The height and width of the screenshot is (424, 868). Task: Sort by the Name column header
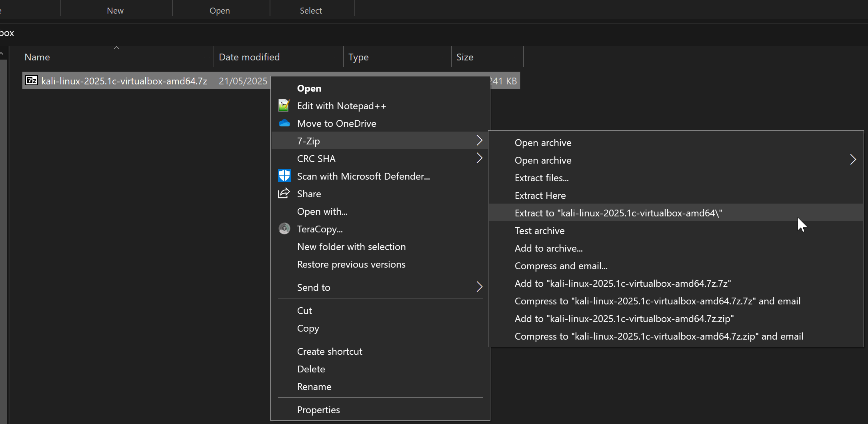[37, 57]
